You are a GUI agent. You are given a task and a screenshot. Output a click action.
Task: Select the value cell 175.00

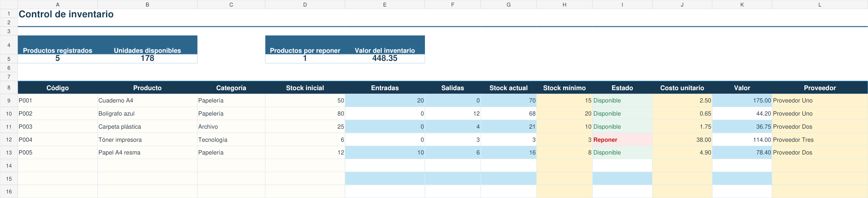(742, 101)
